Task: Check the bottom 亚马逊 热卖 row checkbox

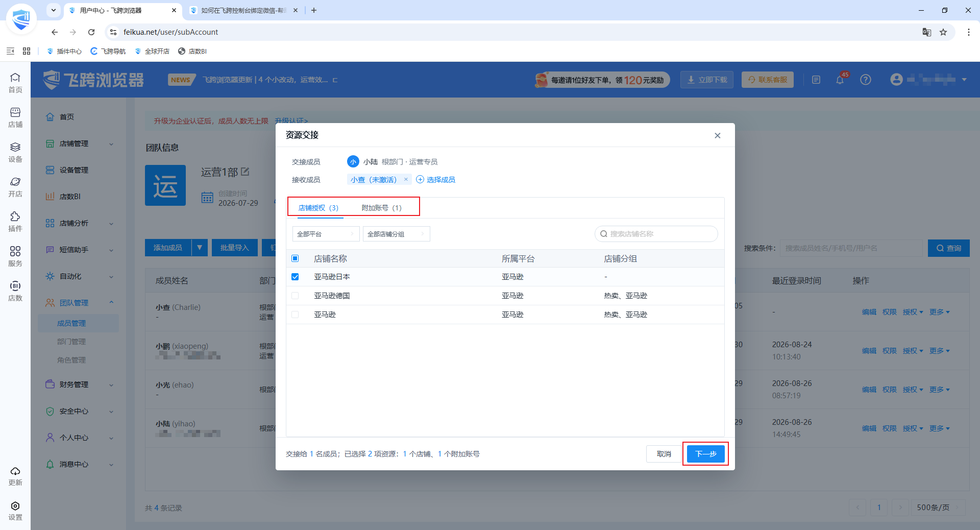Action: coord(295,315)
